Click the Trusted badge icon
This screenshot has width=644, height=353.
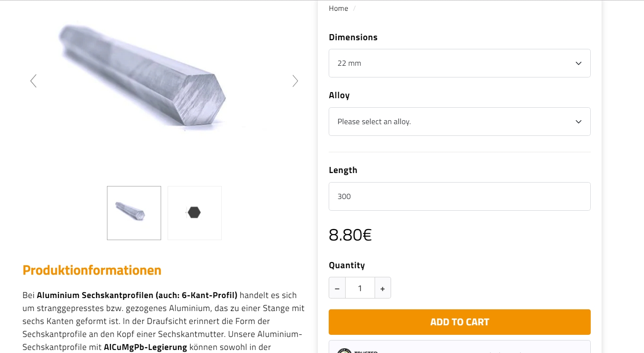click(345, 350)
